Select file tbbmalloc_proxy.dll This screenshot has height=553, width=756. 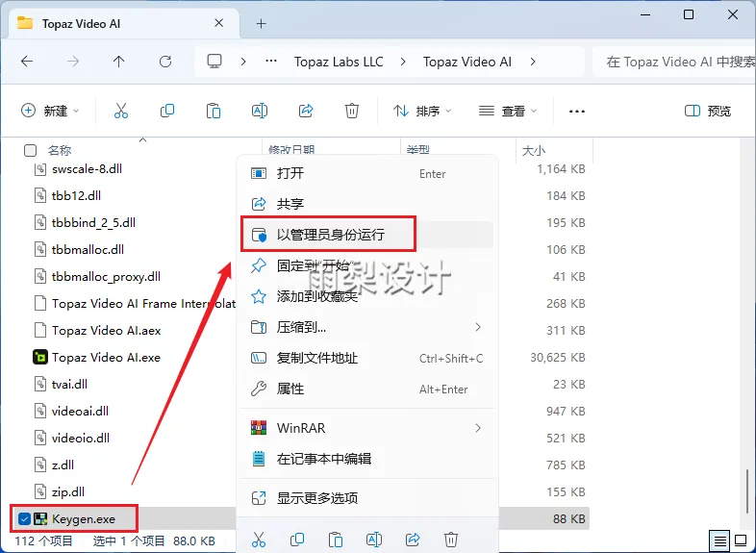click(106, 277)
